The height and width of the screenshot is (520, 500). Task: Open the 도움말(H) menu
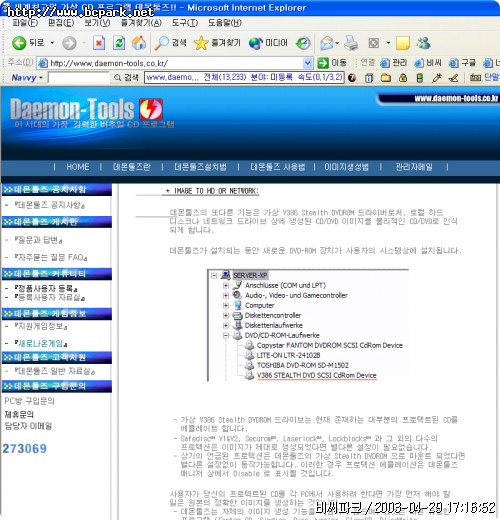click(225, 23)
